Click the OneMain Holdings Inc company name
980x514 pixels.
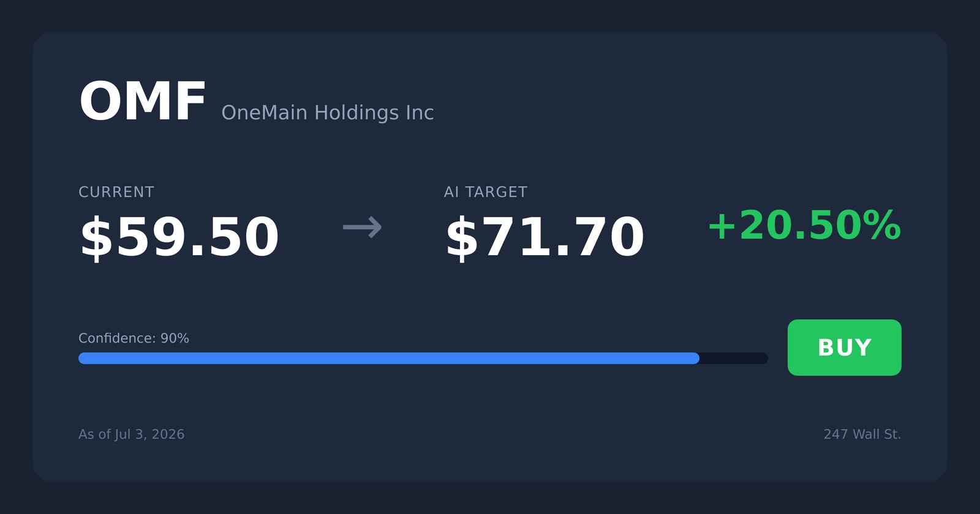click(328, 113)
